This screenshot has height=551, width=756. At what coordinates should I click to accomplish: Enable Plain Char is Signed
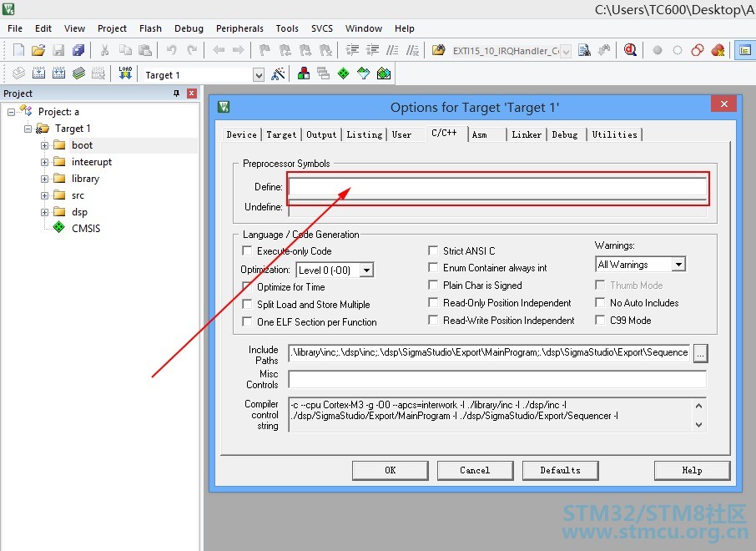[x=433, y=286]
